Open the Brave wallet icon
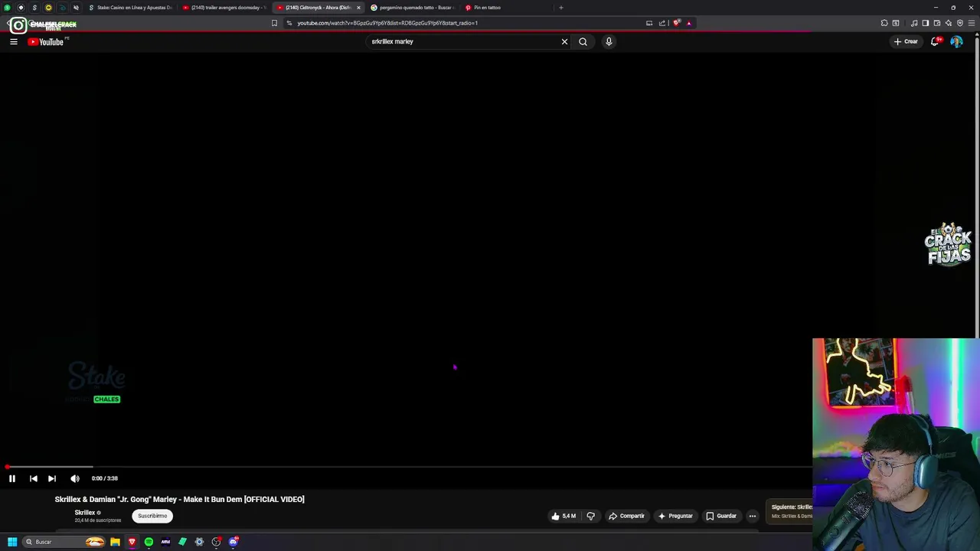Image resolution: width=980 pixels, height=551 pixels. (x=936, y=23)
